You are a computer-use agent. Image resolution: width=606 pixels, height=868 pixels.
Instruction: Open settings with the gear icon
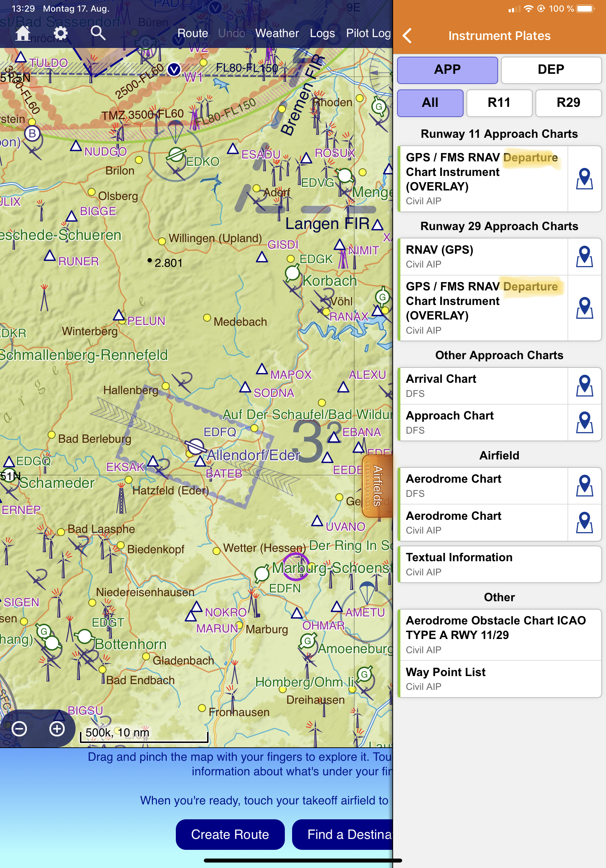(60, 33)
